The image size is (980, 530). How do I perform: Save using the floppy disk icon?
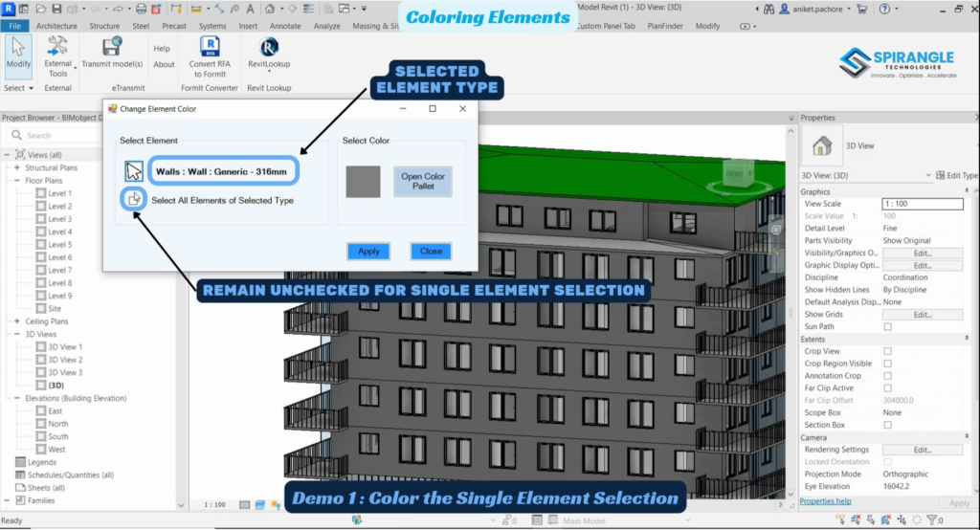(56, 9)
